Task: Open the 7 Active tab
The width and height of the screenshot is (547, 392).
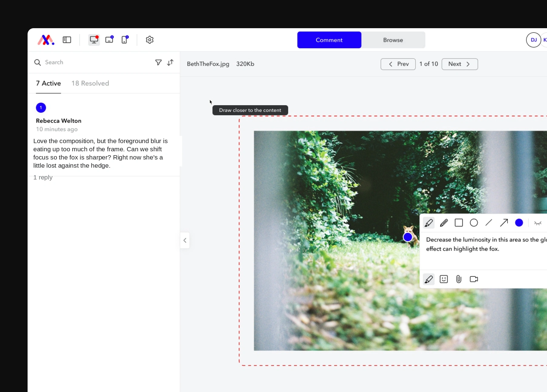Action: (48, 83)
